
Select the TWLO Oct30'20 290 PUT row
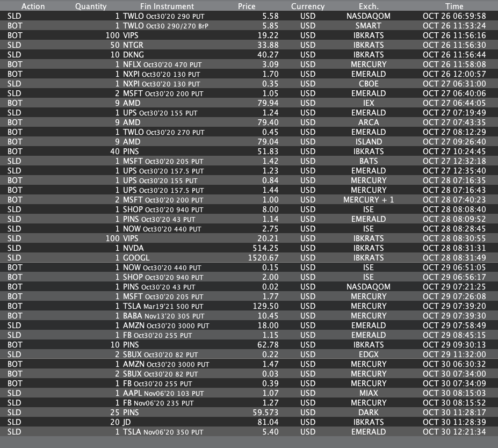coord(249,16)
